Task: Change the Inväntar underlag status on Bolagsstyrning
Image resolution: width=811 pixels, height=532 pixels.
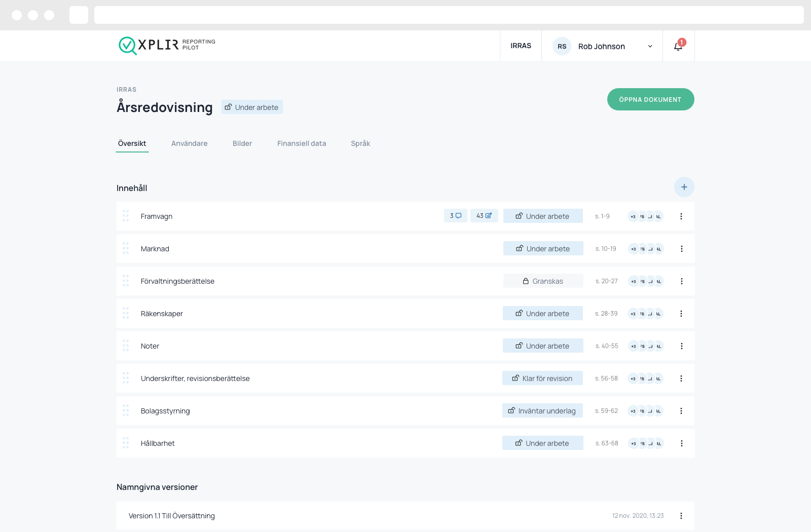Action: coord(542,411)
